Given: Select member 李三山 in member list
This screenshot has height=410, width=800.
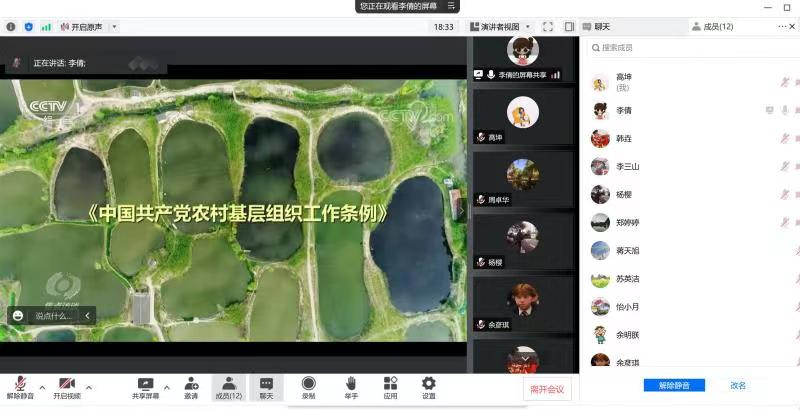Looking at the screenshot, I should tap(694, 166).
